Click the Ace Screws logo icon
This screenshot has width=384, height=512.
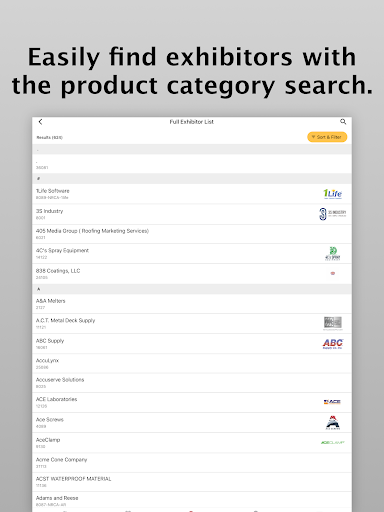pos(333,422)
